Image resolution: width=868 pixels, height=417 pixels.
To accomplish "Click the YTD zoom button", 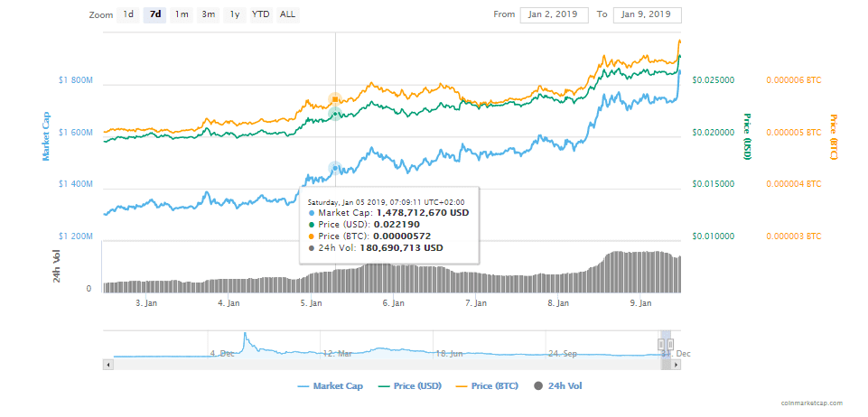I will tap(260, 14).
